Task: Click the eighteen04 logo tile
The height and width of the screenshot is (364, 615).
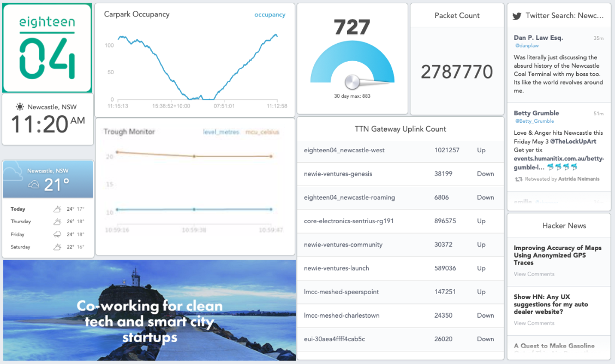Action: click(47, 48)
